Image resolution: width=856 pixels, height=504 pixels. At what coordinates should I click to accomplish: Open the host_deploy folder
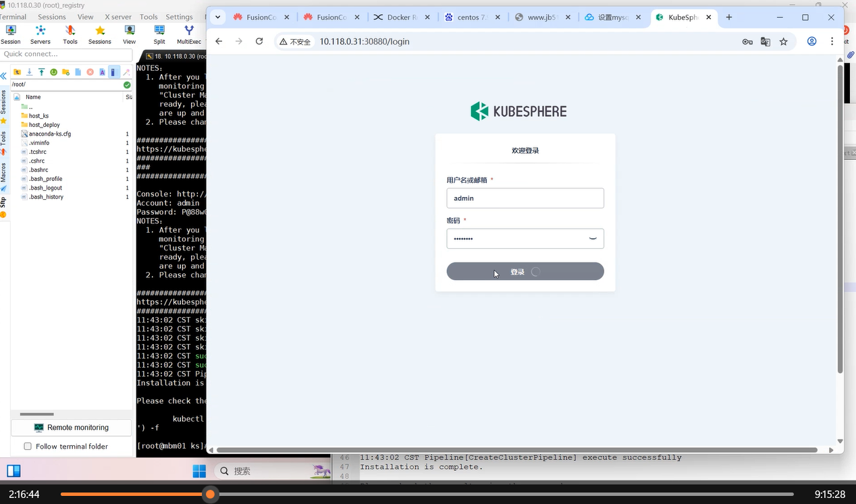(44, 125)
